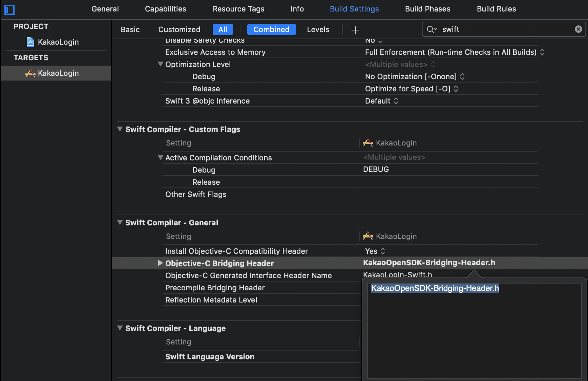The image size is (588, 381).
Task: Clear the swift search field
Action: pos(579,29)
